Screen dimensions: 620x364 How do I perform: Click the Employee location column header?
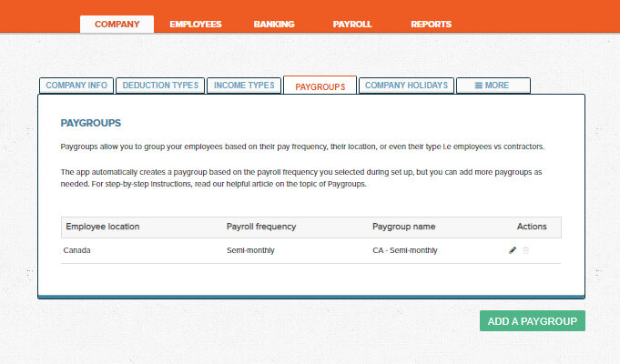103,227
